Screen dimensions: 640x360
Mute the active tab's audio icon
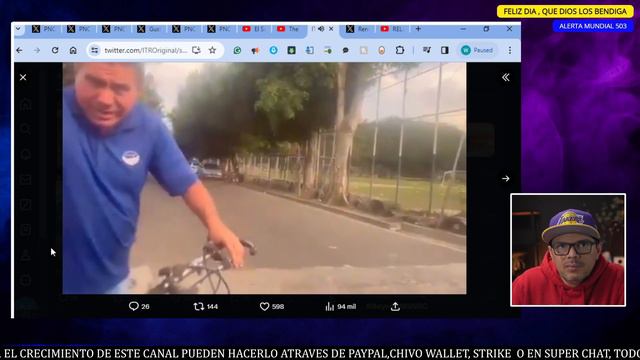coord(321,29)
